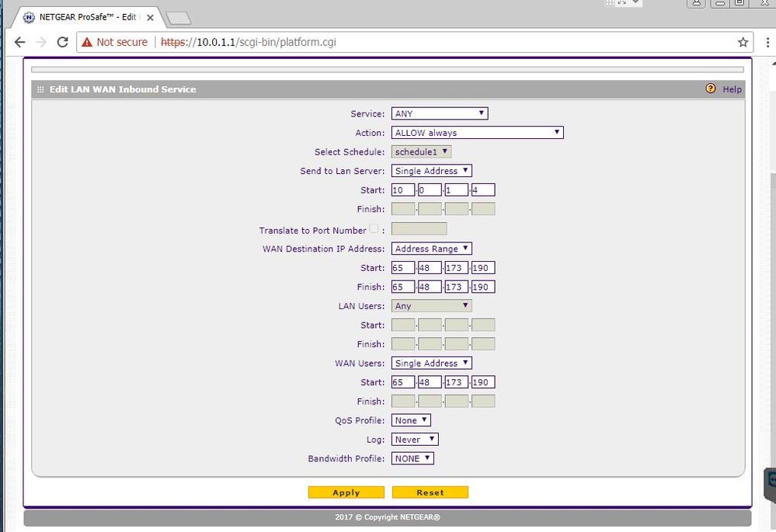The height and width of the screenshot is (532, 776).
Task: Click the browser address bar URL
Action: click(x=249, y=42)
